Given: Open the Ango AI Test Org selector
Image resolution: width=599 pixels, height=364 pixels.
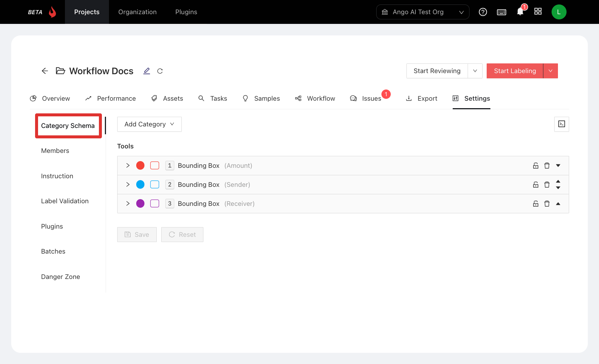Looking at the screenshot, I should [x=422, y=12].
